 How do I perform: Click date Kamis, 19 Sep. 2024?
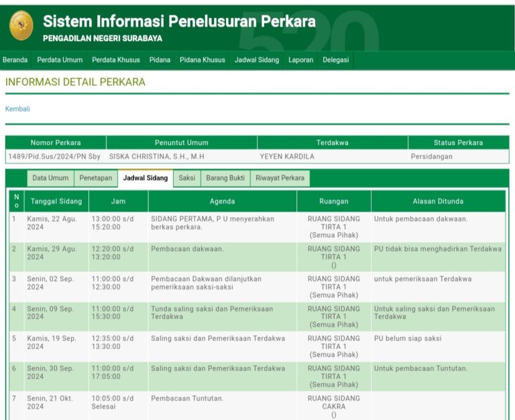coord(52,342)
